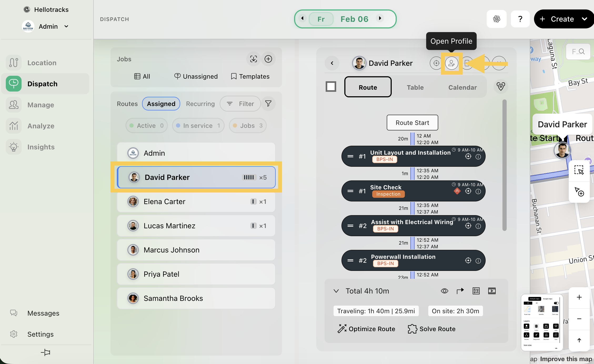Screen dimensions: 594x364
Task: Click the add job plus icon
Action: pyautogui.click(x=268, y=59)
